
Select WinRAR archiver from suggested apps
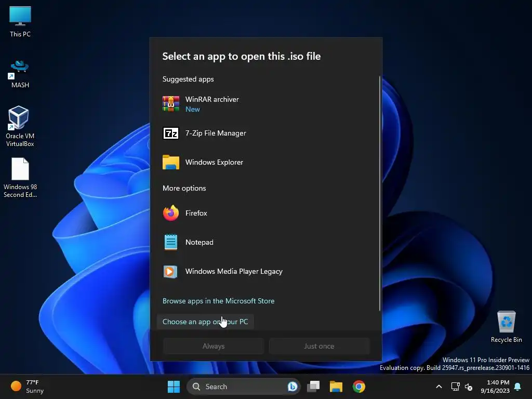(265, 104)
